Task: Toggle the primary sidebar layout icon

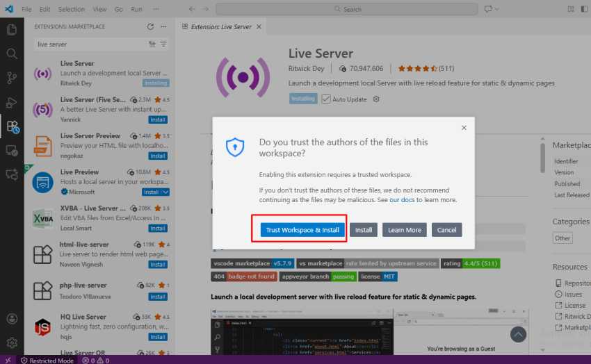Action: (584, 9)
